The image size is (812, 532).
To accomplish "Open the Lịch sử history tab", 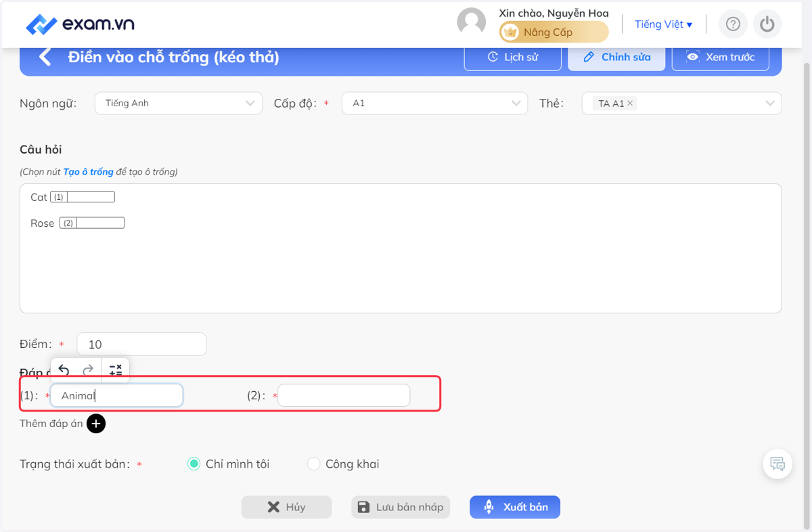I will (x=513, y=57).
